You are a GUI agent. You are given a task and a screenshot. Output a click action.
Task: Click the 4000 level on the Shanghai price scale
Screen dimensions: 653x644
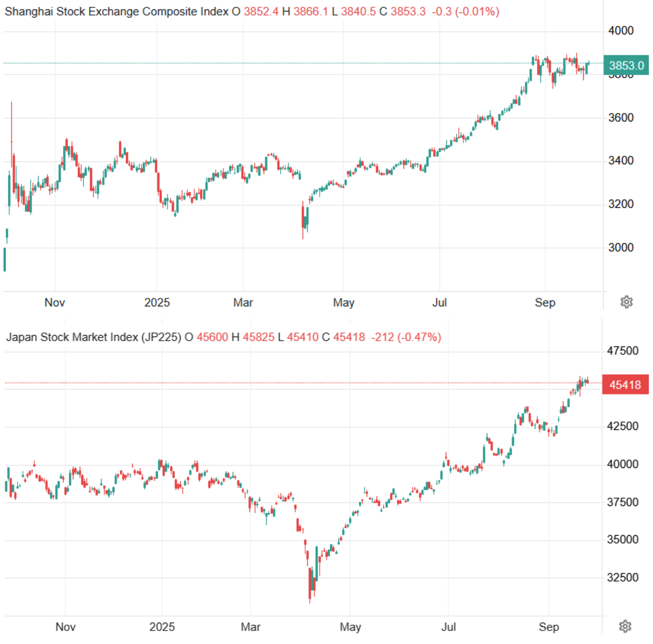click(x=621, y=31)
